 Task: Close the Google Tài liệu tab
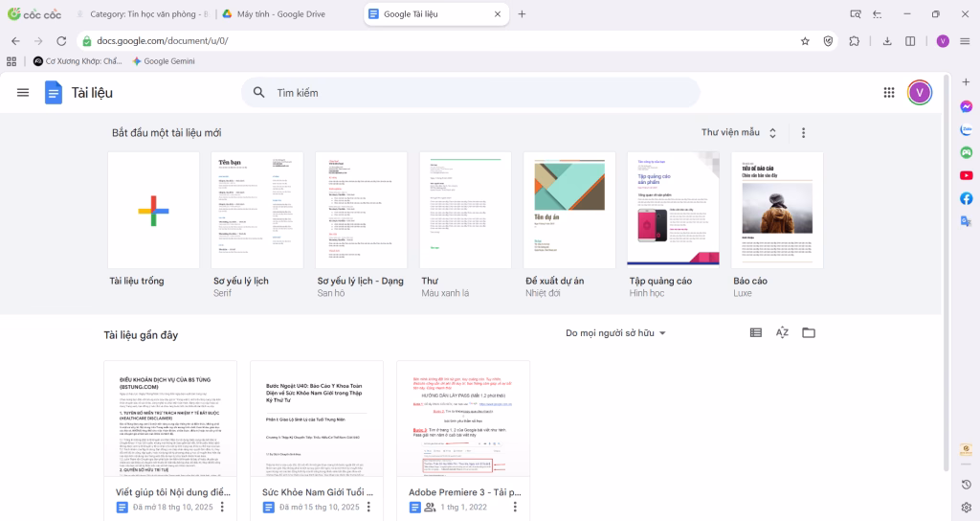click(x=498, y=13)
